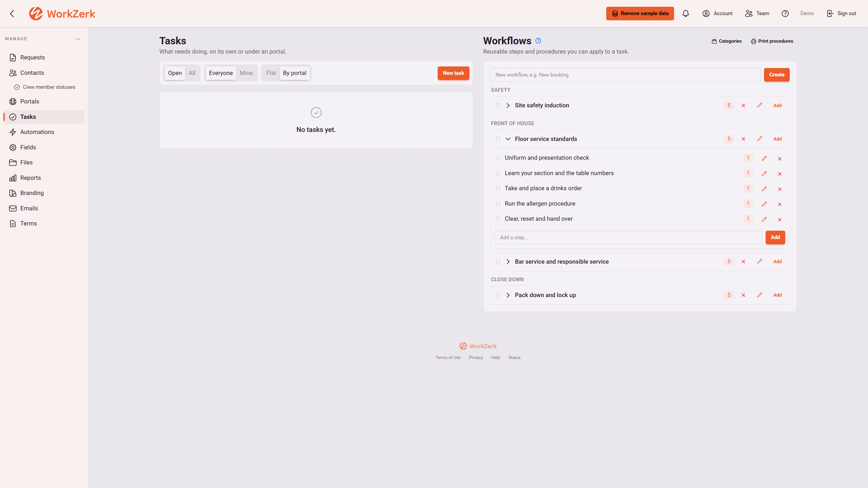Click the back arrow icon

pyautogui.click(x=12, y=14)
